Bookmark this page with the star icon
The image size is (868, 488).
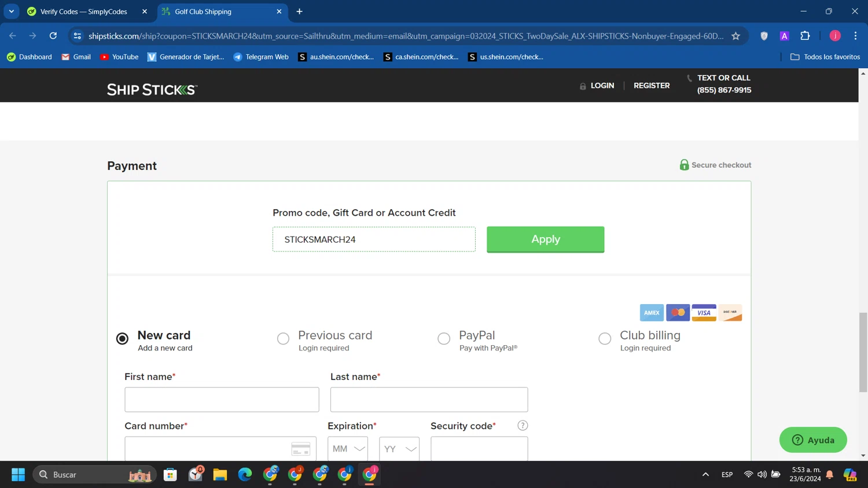click(735, 36)
